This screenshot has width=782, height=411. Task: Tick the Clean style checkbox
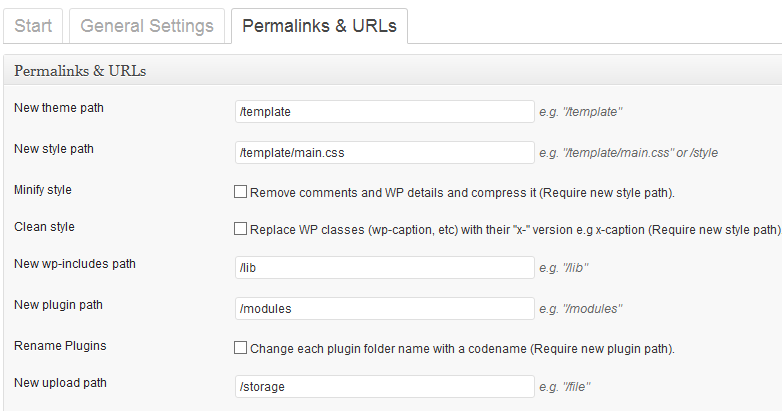pyautogui.click(x=240, y=229)
